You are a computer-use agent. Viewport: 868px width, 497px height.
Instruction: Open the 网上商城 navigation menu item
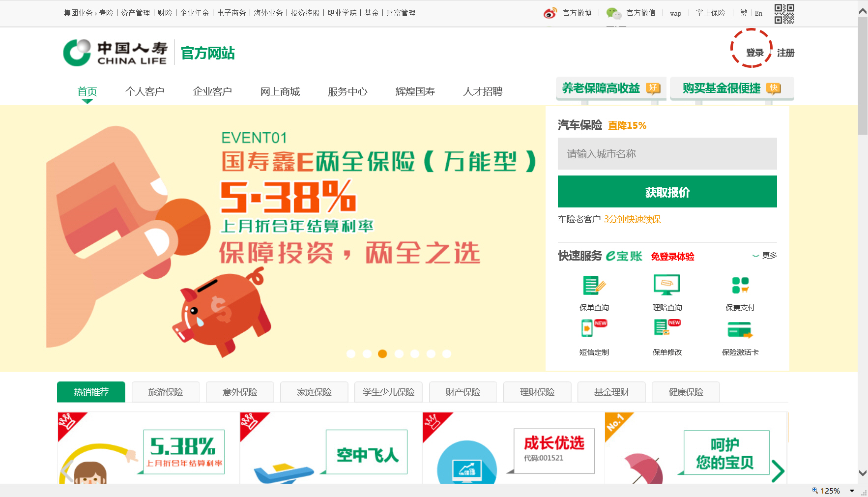[280, 91]
